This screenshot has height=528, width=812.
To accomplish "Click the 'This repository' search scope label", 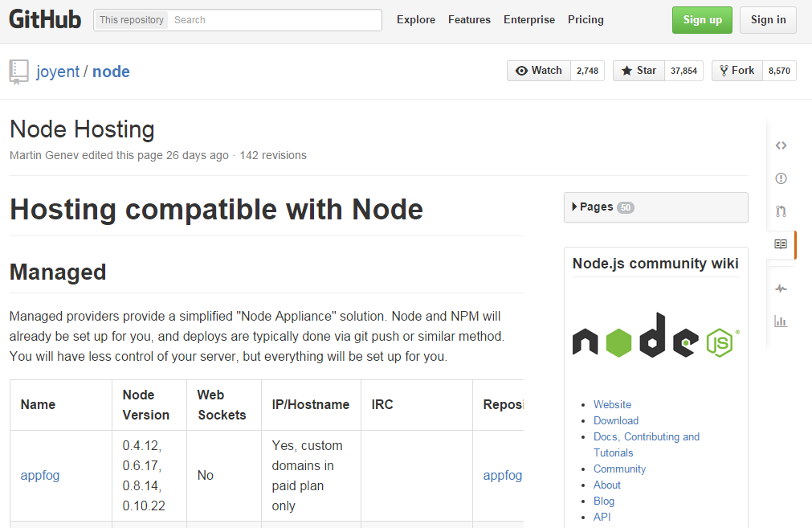I will (x=132, y=20).
